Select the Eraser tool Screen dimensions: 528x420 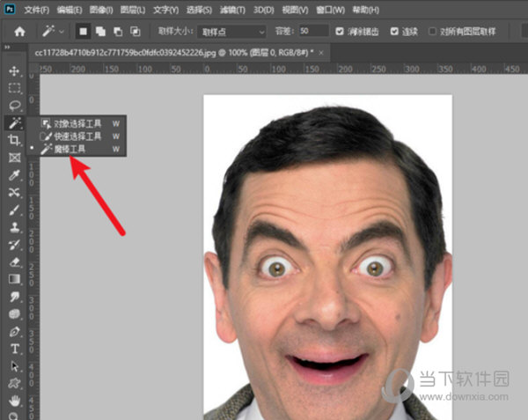pyautogui.click(x=14, y=262)
